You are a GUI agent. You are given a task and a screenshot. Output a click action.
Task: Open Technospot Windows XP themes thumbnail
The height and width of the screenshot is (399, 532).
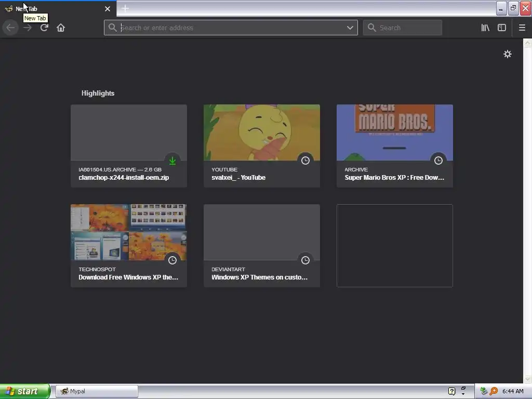(129, 232)
